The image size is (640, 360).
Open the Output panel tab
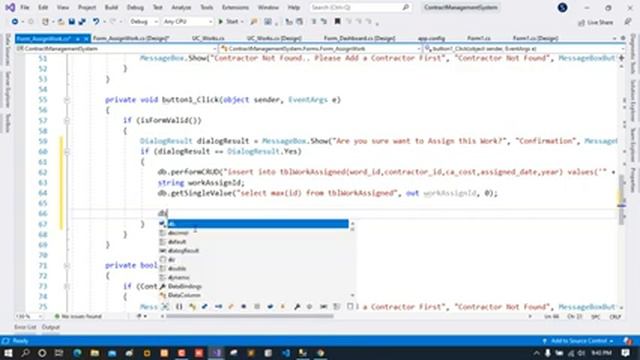click(x=51, y=327)
